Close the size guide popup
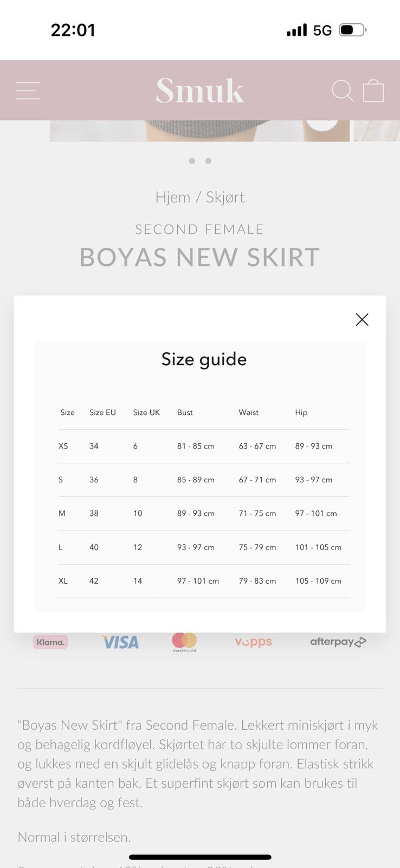Image resolution: width=400 pixels, height=868 pixels. (x=362, y=320)
